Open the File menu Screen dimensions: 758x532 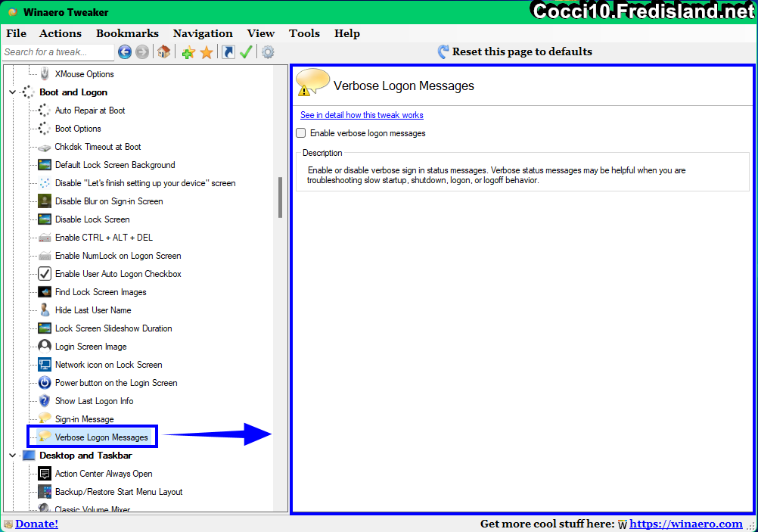tap(16, 33)
